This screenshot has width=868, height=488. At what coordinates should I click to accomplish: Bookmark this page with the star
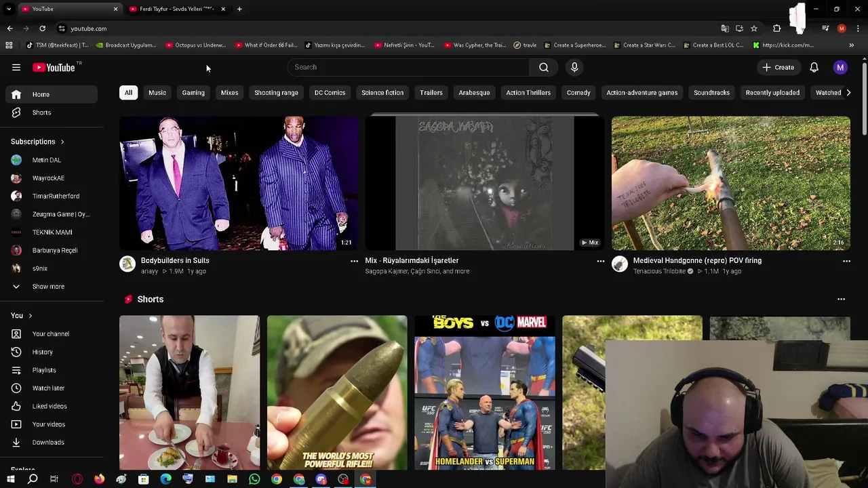(753, 28)
